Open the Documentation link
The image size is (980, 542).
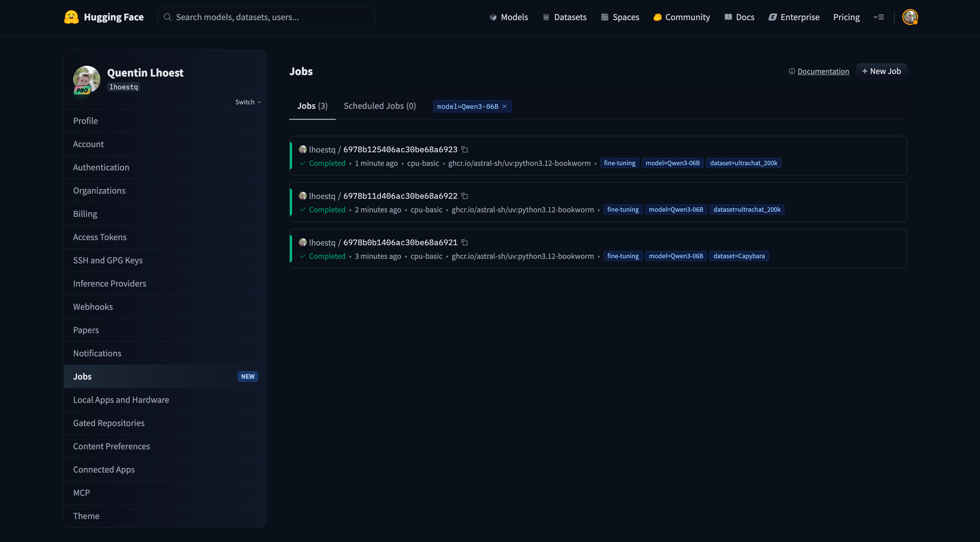coord(823,71)
